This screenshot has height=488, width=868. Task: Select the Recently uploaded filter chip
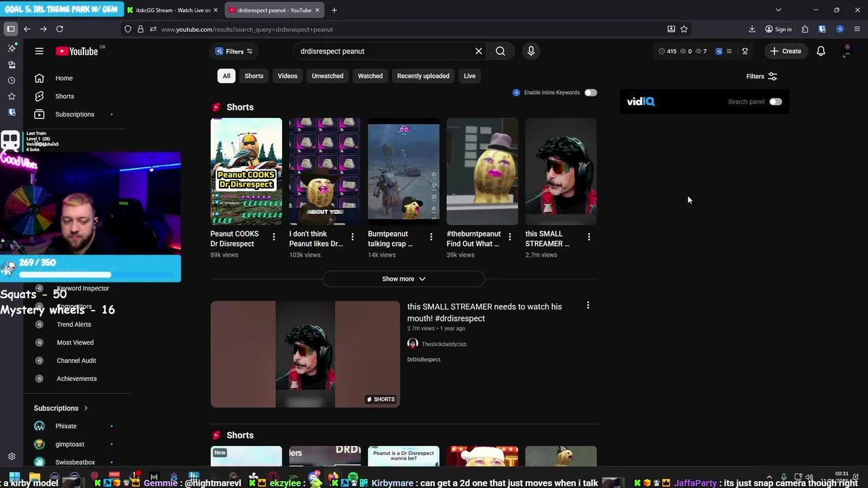[423, 76]
